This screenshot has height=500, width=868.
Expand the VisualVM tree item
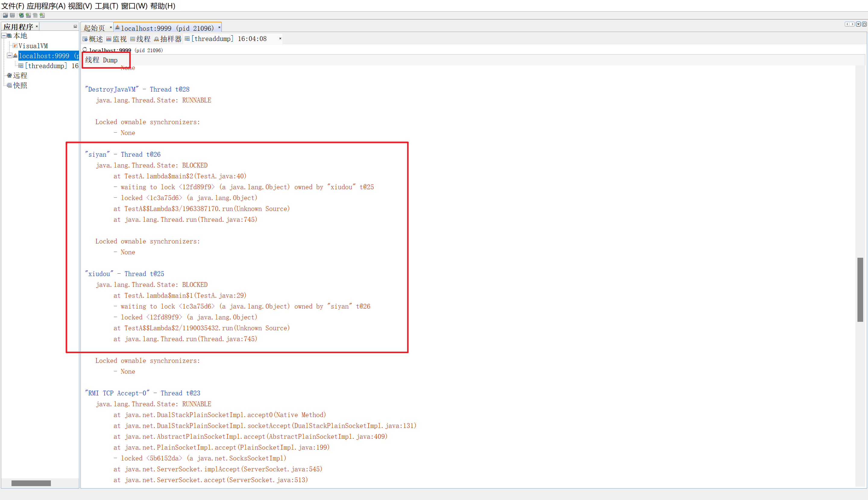33,46
